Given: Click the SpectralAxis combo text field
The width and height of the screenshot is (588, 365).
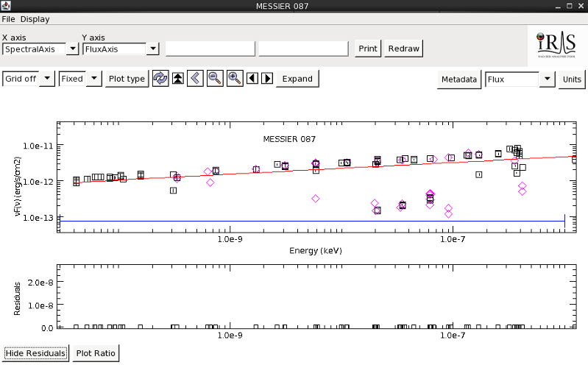Looking at the screenshot, I should click(x=34, y=49).
